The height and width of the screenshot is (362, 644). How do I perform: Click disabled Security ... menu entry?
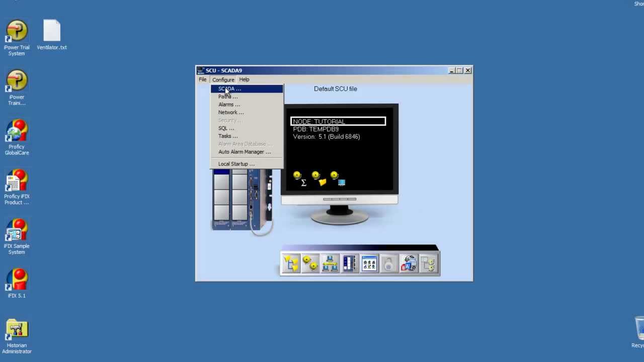coord(247,120)
